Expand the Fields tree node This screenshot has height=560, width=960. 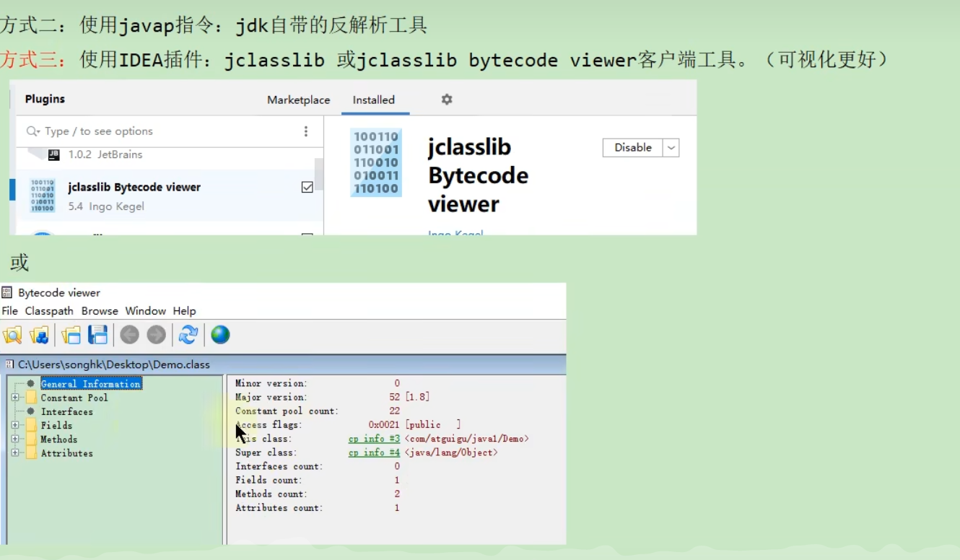(15, 425)
